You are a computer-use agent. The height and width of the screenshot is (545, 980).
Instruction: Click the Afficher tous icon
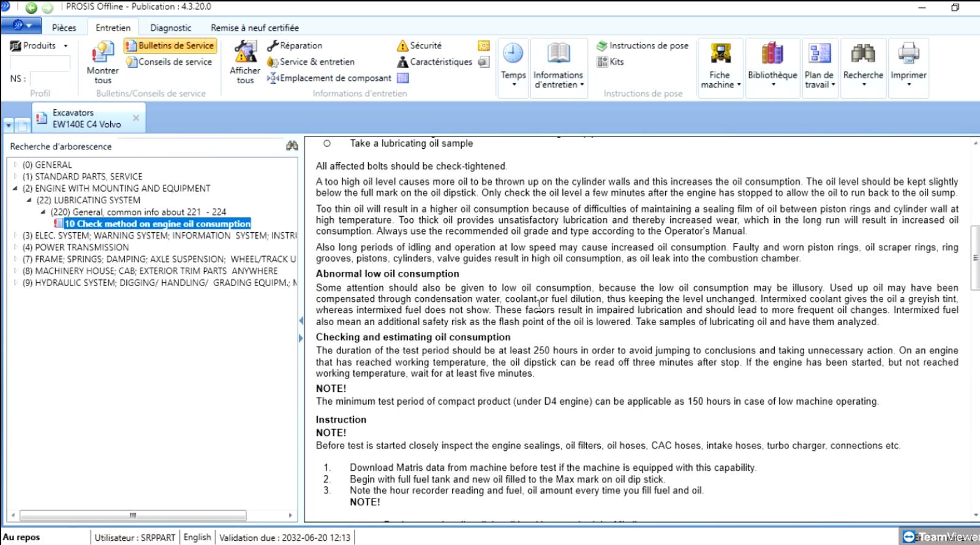click(245, 62)
